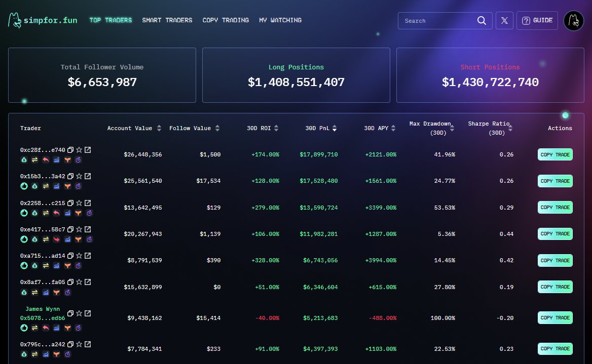The width and height of the screenshot is (592, 364).
Task: Sort table by 30D APY
Action: (393, 128)
